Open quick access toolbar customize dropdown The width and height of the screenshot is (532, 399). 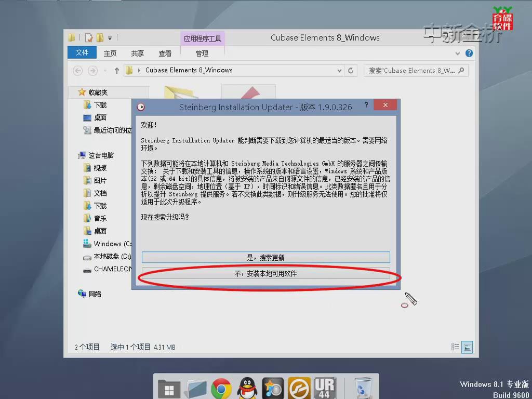pos(110,38)
